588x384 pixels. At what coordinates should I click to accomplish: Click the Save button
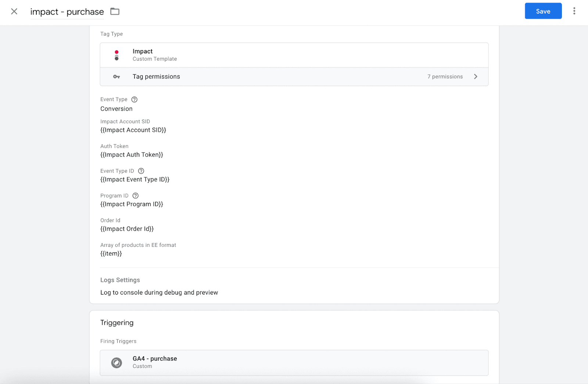[543, 11]
